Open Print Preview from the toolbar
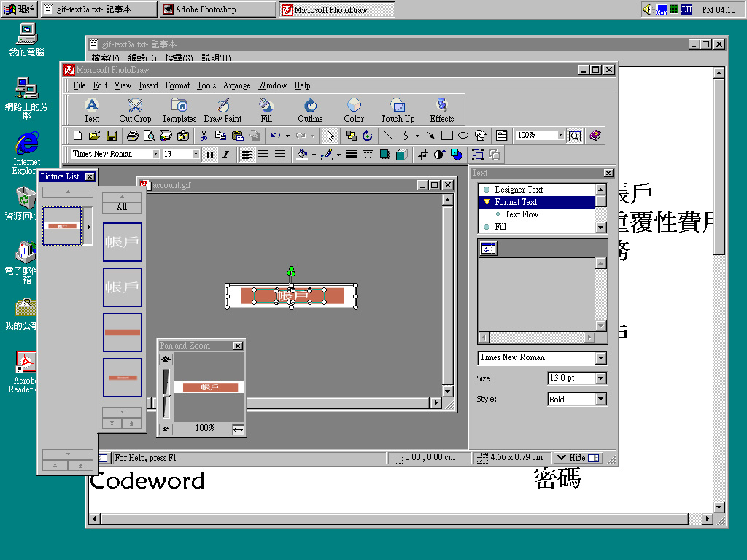The image size is (747, 560). (149, 136)
